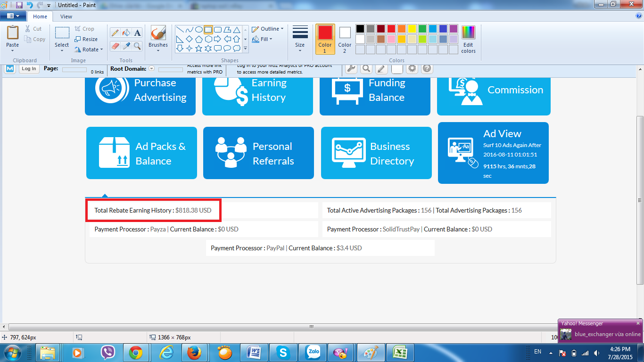Select the right arrow shape

coord(217,39)
